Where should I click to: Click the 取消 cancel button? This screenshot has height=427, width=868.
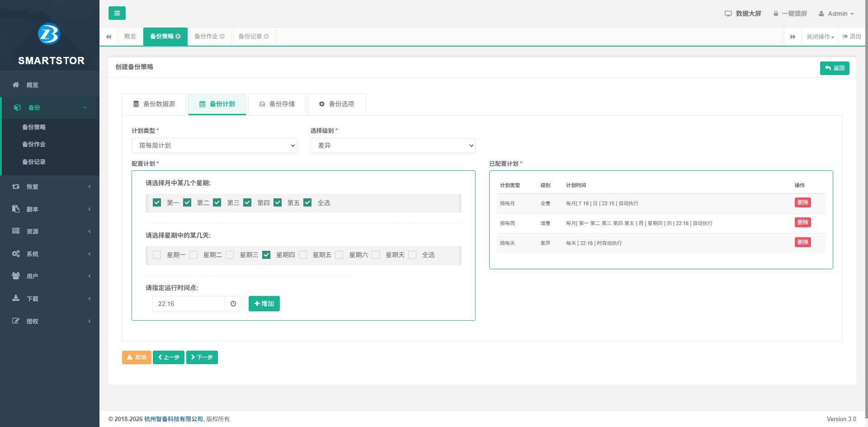pyautogui.click(x=137, y=357)
